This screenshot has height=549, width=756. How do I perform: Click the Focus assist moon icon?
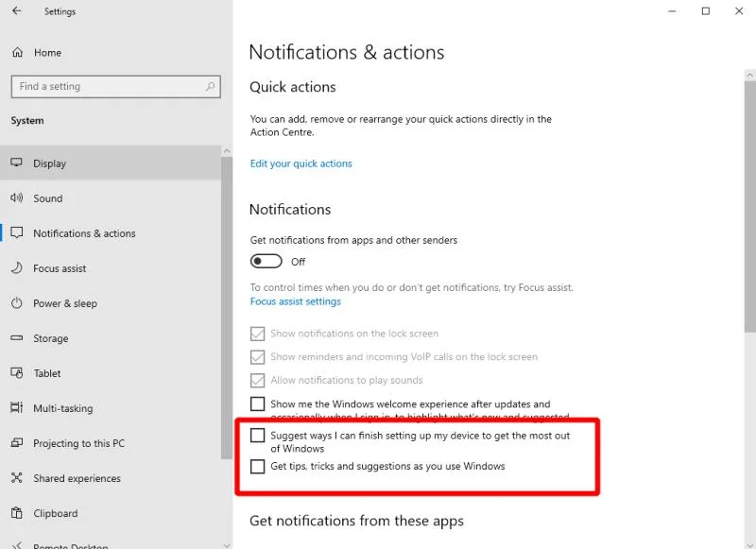tap(16, 267)
